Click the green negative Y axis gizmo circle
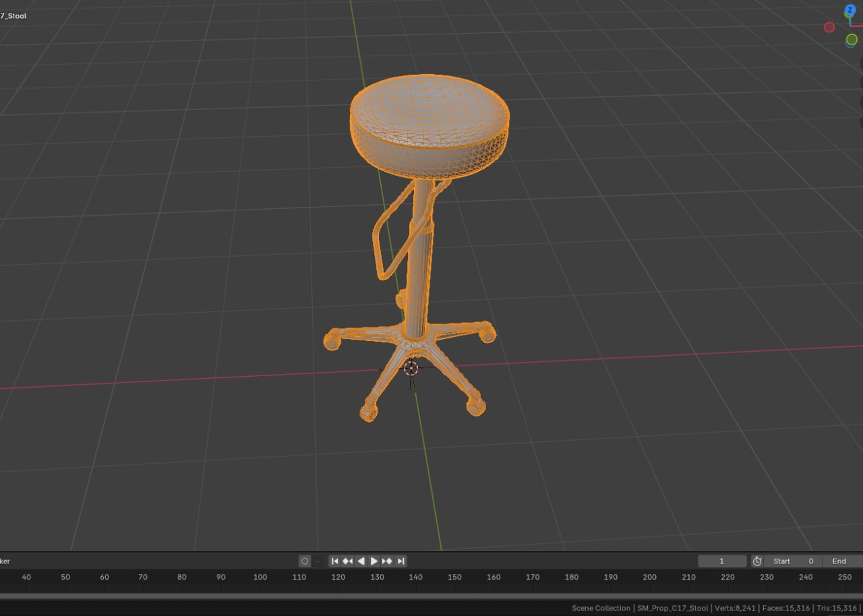 (852, 40)
